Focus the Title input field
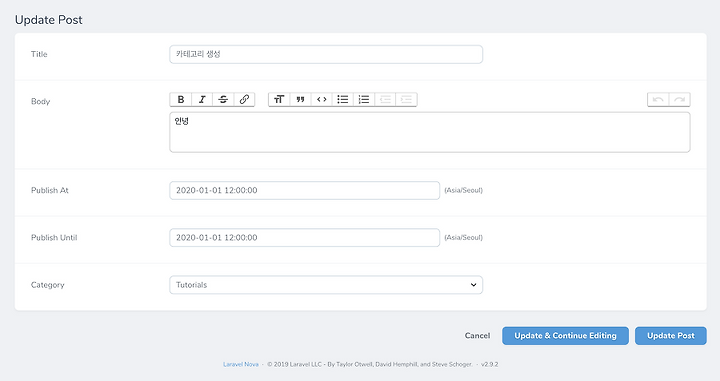Viewport: 720px width, 381px height. point(326,54)
